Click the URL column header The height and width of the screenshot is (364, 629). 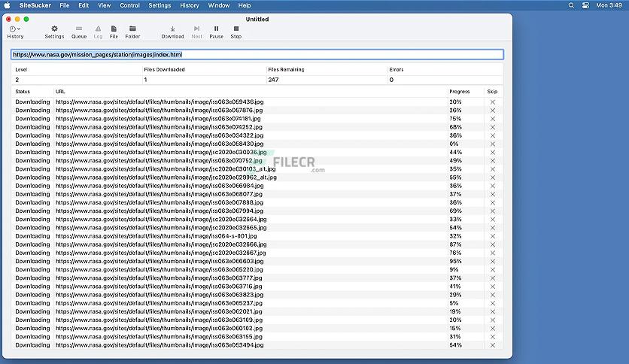(60, 92)
